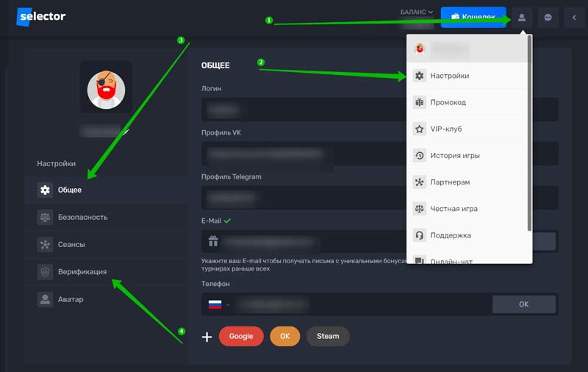The width and height of the screenshot is (588, 372).
Task: Open Сеансы settings tab
Action: [x=106, y=245]
